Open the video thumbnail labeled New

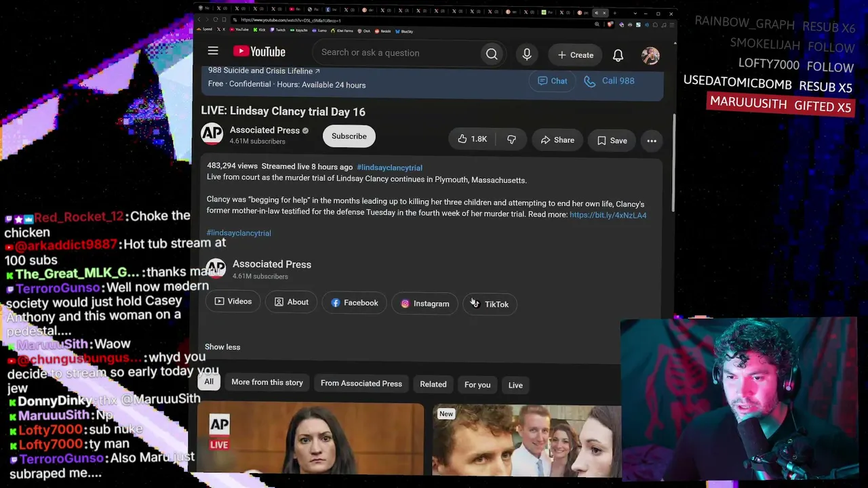pyautogui.click(x=526, y=441)
